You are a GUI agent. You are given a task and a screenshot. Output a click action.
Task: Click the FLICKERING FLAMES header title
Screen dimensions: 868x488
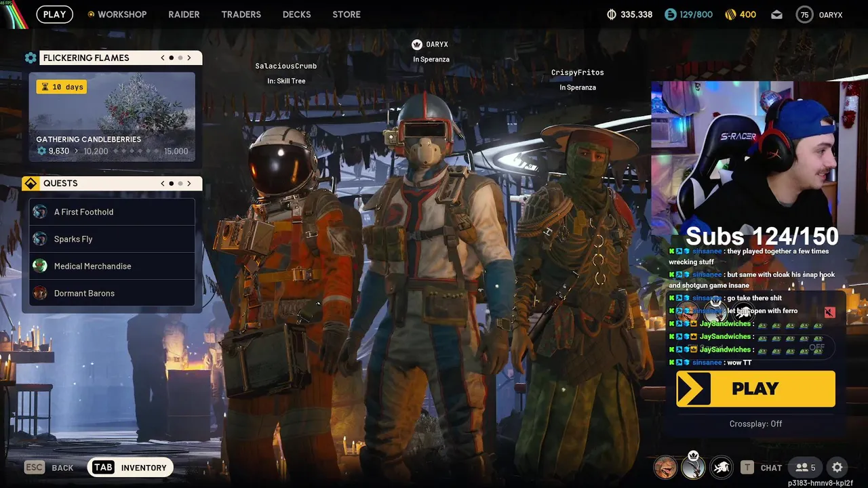click(86, 58)
